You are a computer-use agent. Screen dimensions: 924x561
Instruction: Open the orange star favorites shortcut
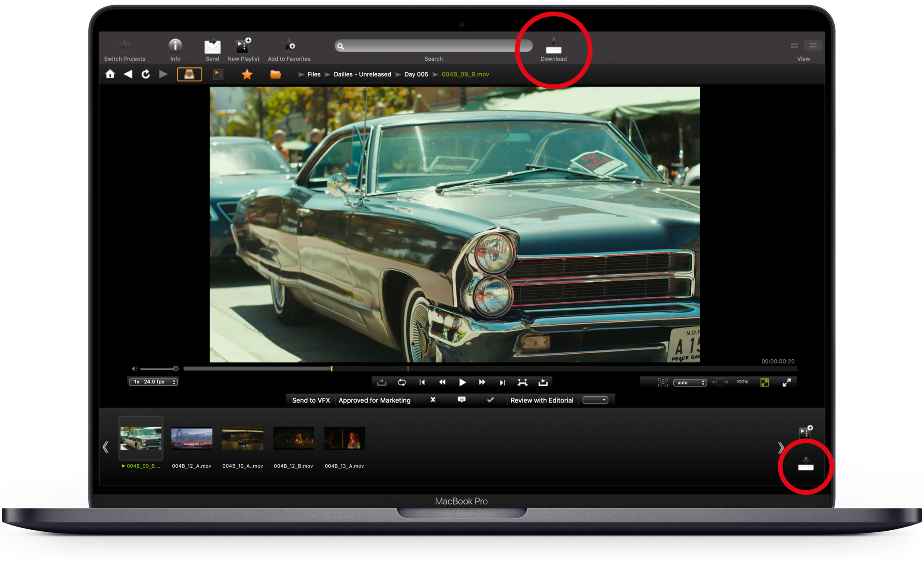[247, 75]
